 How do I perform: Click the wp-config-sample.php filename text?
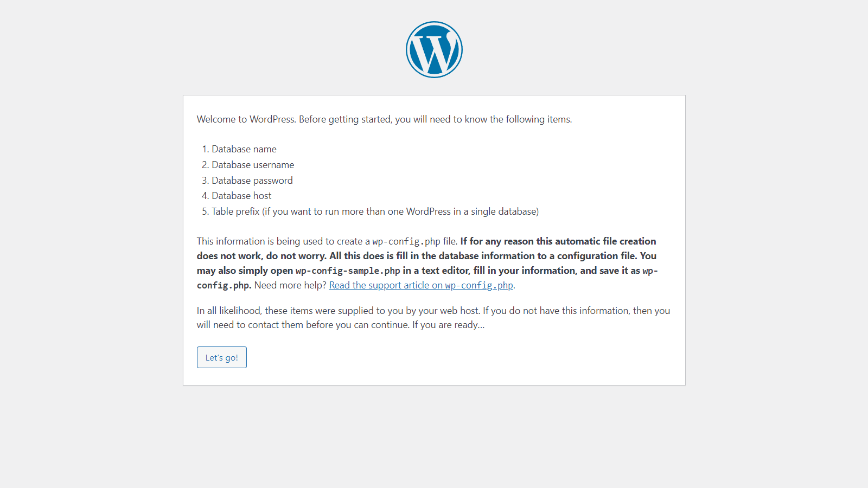(348, 271)
